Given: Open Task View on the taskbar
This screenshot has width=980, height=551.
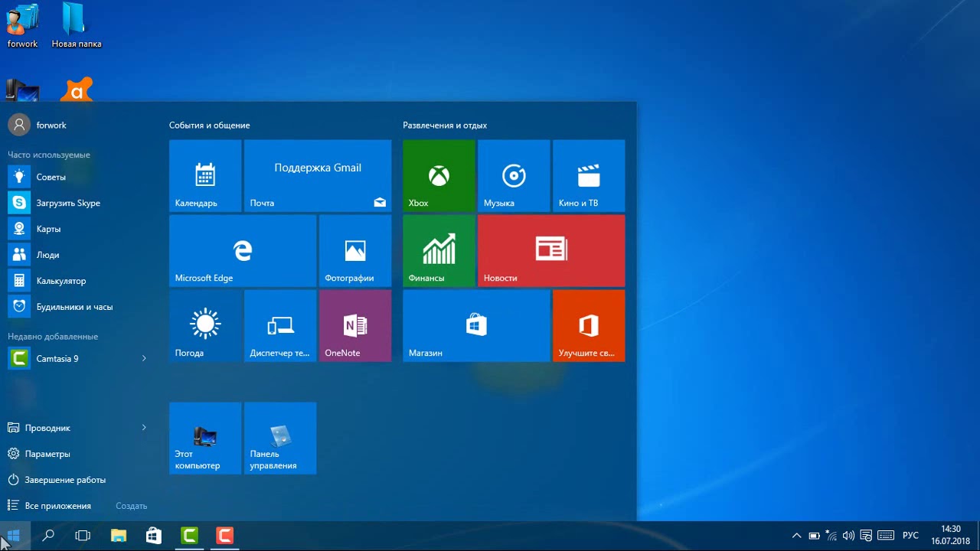Looking at the screenshot, I should tap(83, 536).
